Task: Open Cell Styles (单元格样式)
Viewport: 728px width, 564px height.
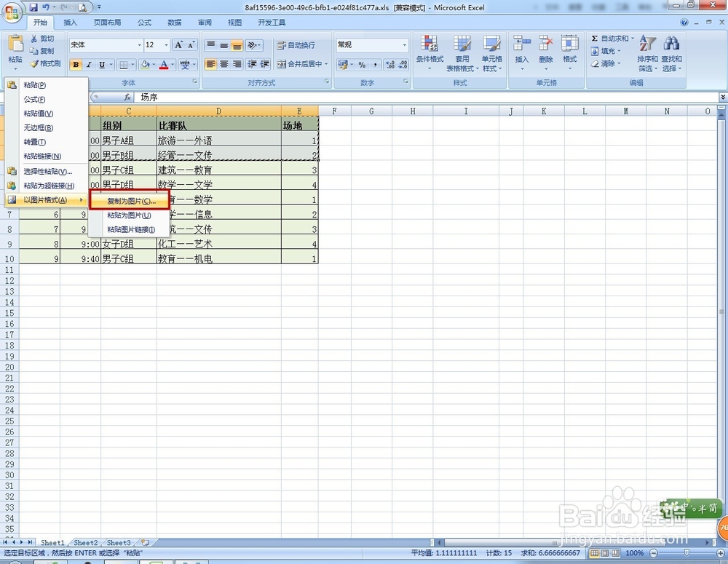Action: point(491,53)
